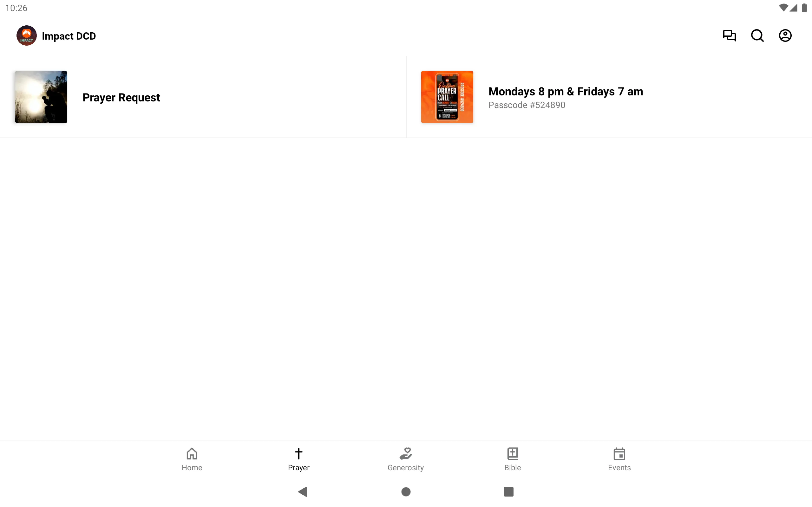Select the Home tab label
This screenshot has height=507, width=812.
(x=191, y=467)
